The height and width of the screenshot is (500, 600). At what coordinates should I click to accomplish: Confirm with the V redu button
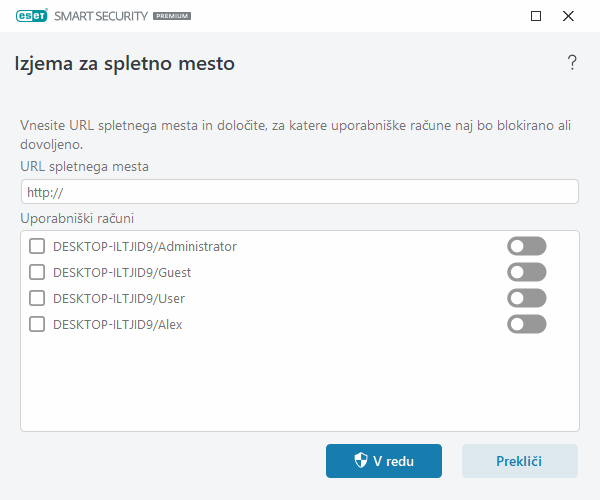pos(384,461)
